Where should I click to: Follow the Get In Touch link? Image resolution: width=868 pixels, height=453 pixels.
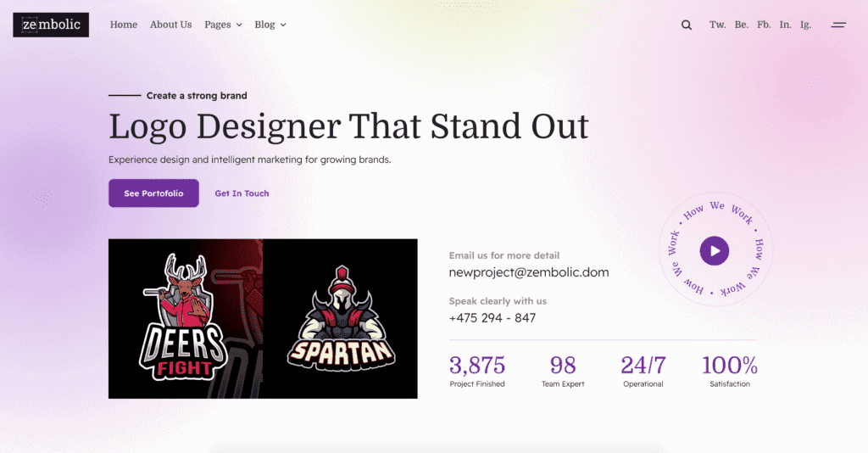[242, 193]
